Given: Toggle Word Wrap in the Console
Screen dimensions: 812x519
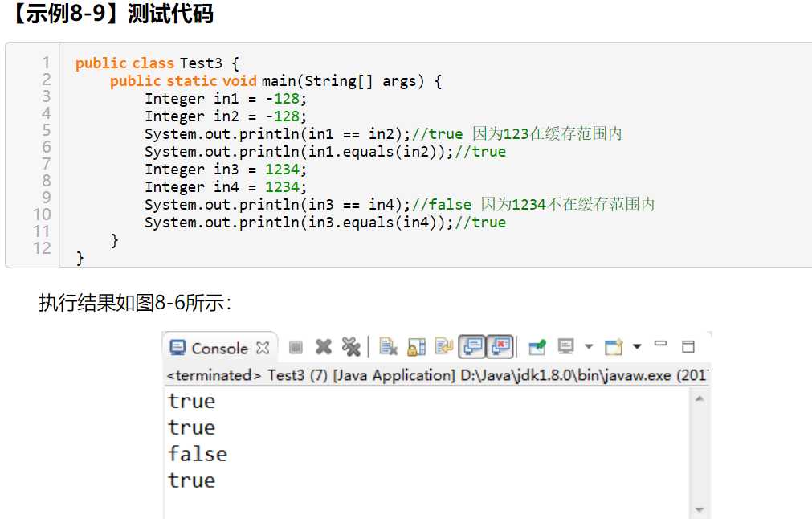Looking at the screenshot, I should (x=444, y=346).
